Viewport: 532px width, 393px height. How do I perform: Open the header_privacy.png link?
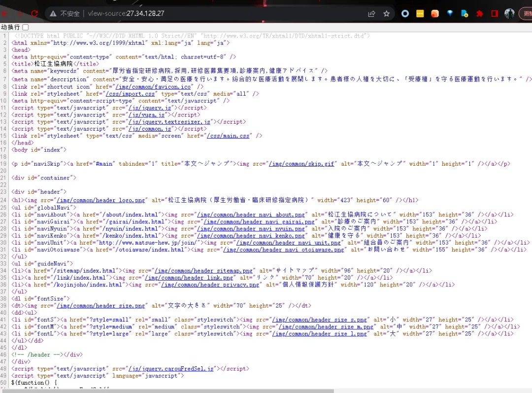coord(210,285)
